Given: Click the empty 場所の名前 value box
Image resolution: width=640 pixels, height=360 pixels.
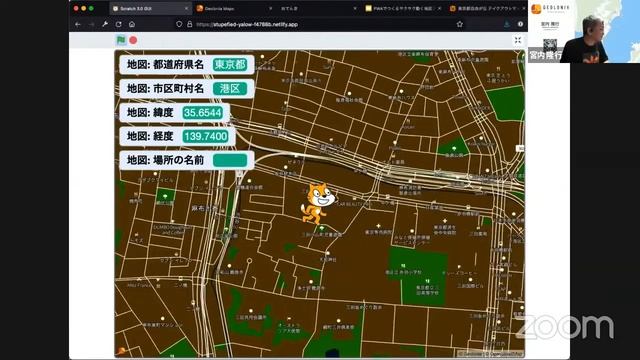Looking at the screenshot, I should pyautogui.click(x=230, y=160).
